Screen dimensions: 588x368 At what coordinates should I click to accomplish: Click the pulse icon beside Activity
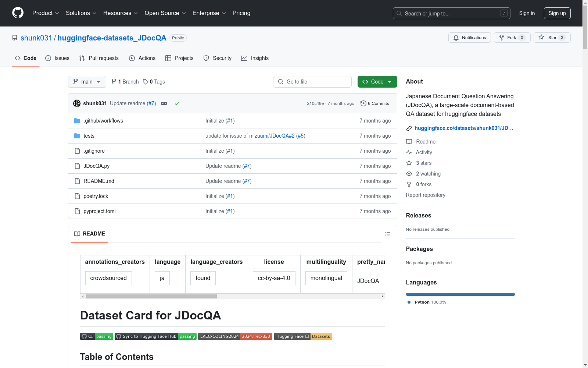click(x=409, y=152)
